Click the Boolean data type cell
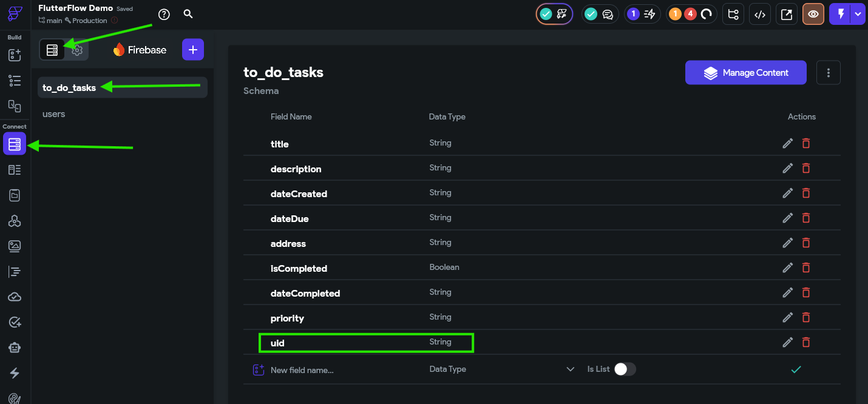 click(444, 267)
